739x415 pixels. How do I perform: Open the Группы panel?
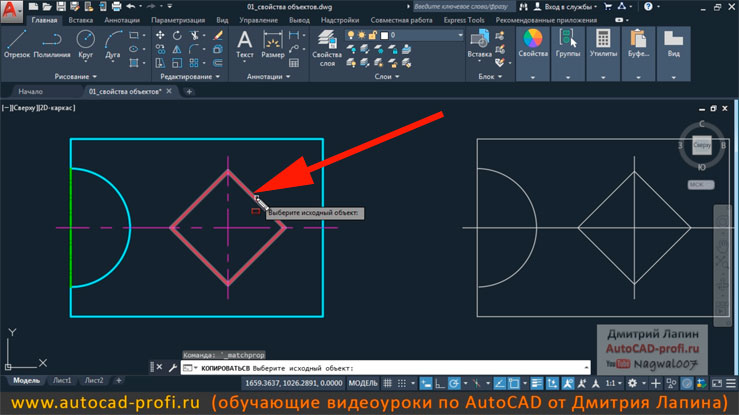pos(567,53)
